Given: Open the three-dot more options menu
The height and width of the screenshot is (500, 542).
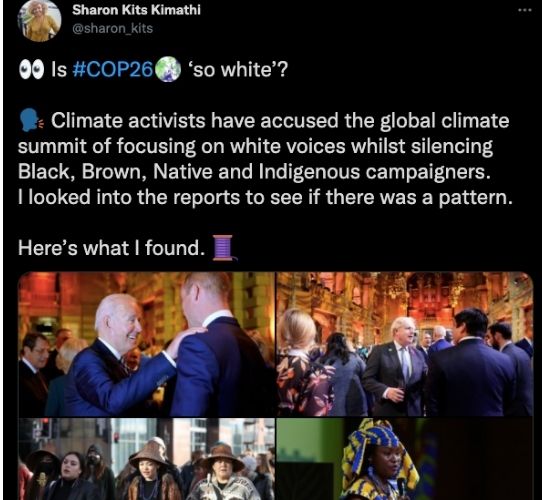Looking at the screenshot, I should pos(524,11).
